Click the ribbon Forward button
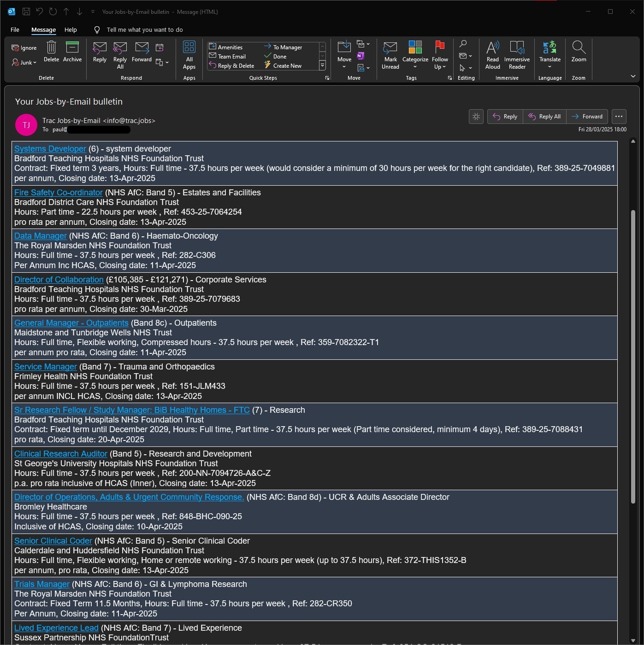 pyautogui.click(x=142, y=51)
